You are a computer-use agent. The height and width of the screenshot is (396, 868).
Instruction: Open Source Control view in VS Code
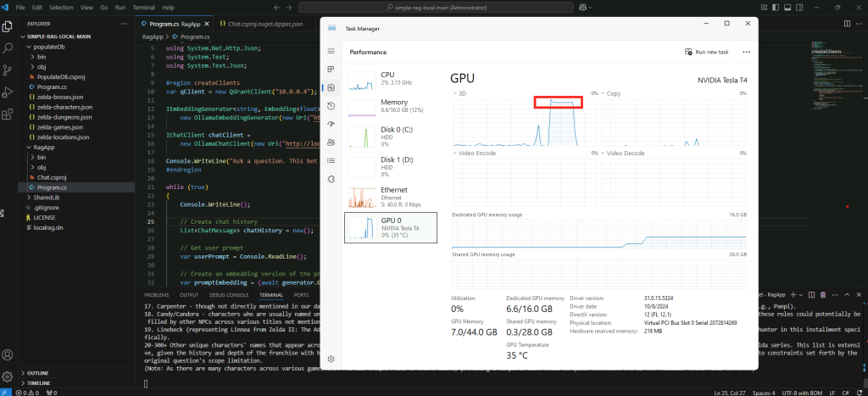8,70
